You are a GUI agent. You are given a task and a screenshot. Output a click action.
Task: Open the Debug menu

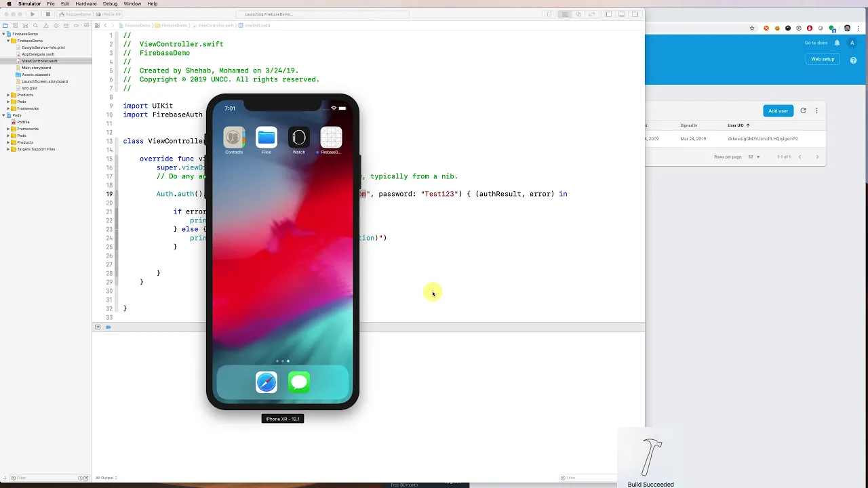pyautogui.click(x=110, y=3)
